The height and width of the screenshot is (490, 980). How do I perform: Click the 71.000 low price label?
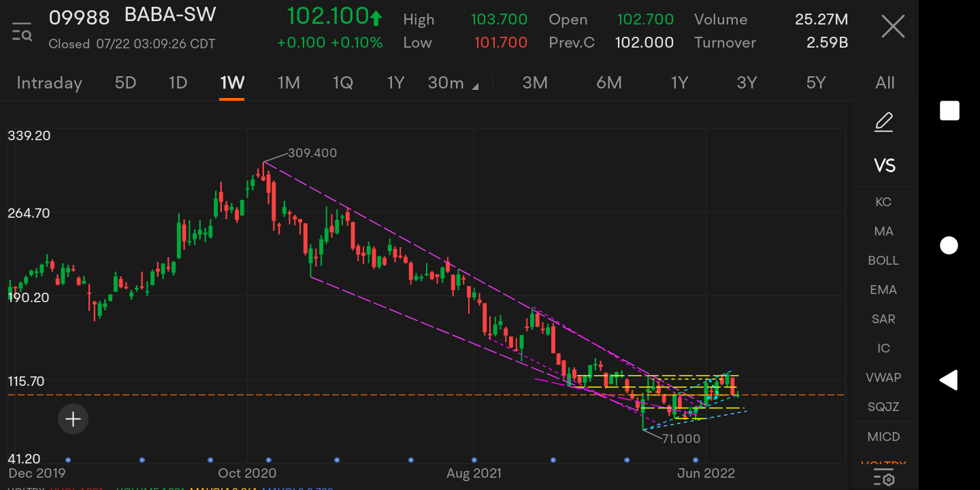tap(681, 439)
